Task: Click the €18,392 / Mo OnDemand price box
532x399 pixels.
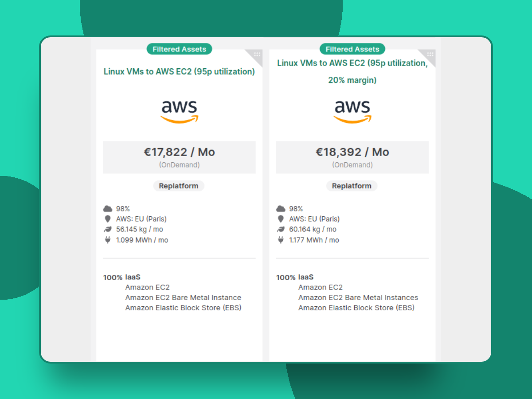Action: click(352, 156)
